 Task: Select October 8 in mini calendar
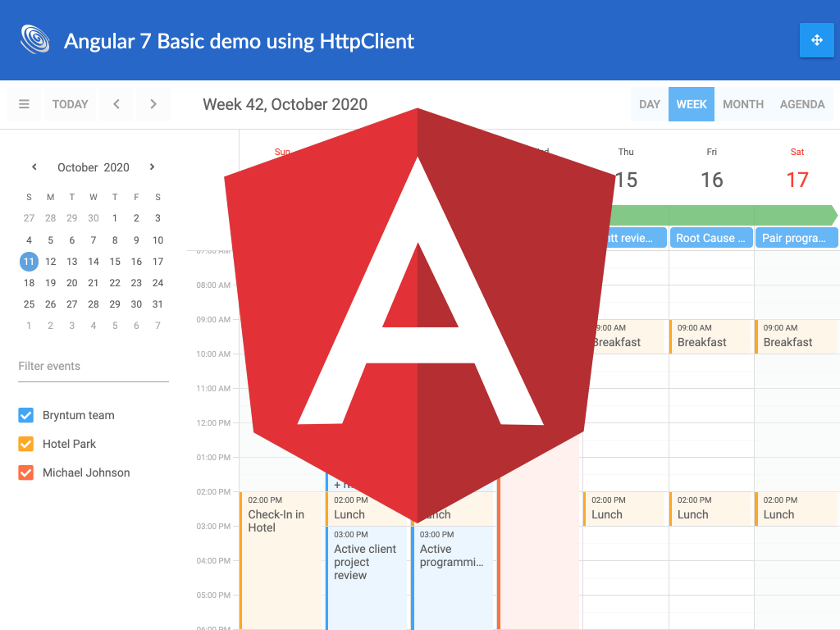tap(115, 240)
